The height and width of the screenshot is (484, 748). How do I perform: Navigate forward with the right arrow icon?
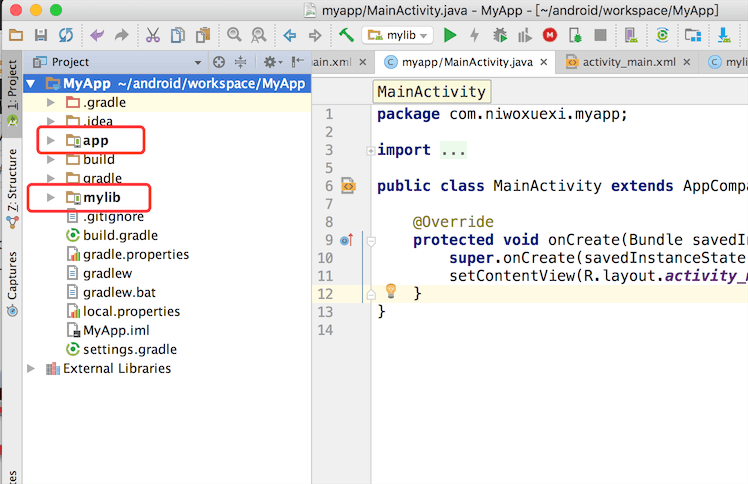[x=315, y=35]
